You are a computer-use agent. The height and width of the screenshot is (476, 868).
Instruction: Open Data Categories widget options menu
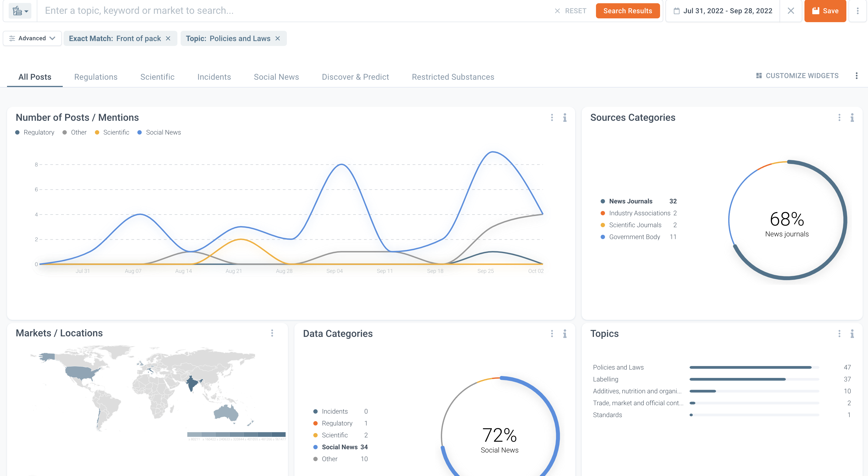tap(552, 334)
